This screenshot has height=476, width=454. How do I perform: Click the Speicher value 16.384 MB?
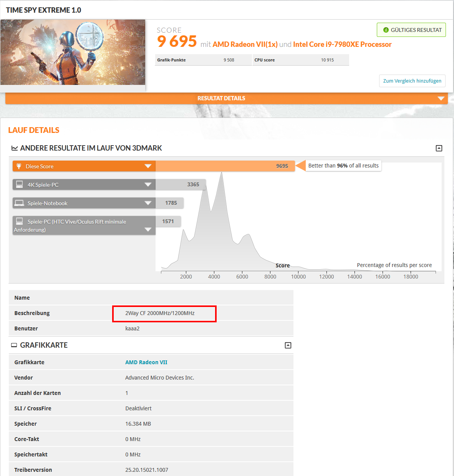[x=138, y=424]
